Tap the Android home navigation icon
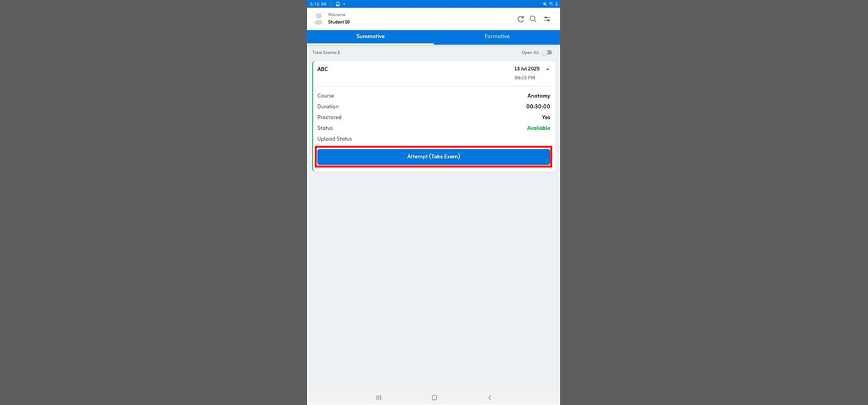Screen dimensions: 868x405 click(x=434, y=397)
